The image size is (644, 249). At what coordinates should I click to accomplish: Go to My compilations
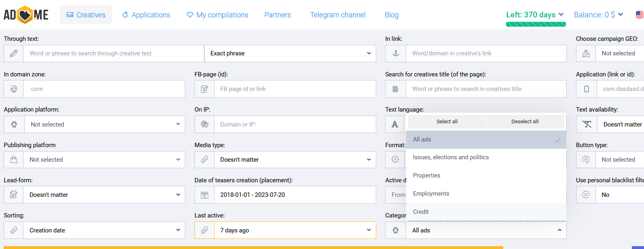217,15
